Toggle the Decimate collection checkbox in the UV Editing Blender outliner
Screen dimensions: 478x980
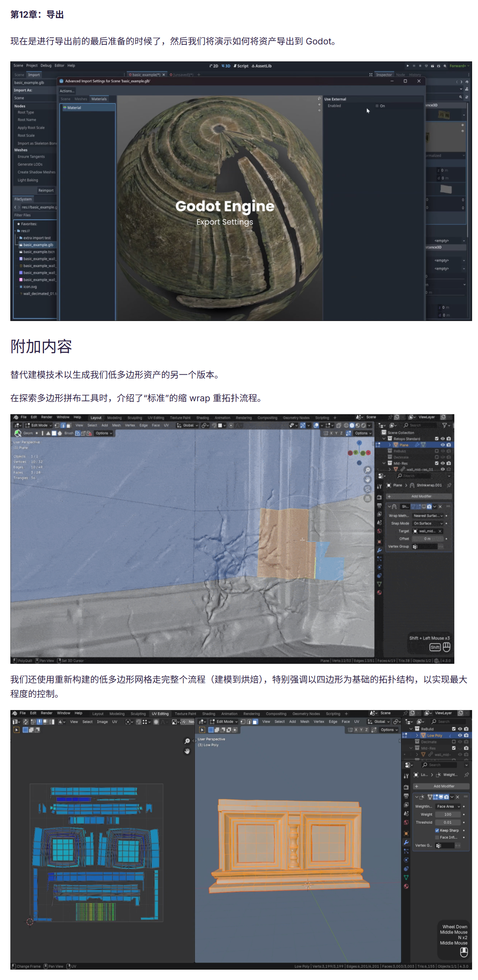tap(454, 742)
